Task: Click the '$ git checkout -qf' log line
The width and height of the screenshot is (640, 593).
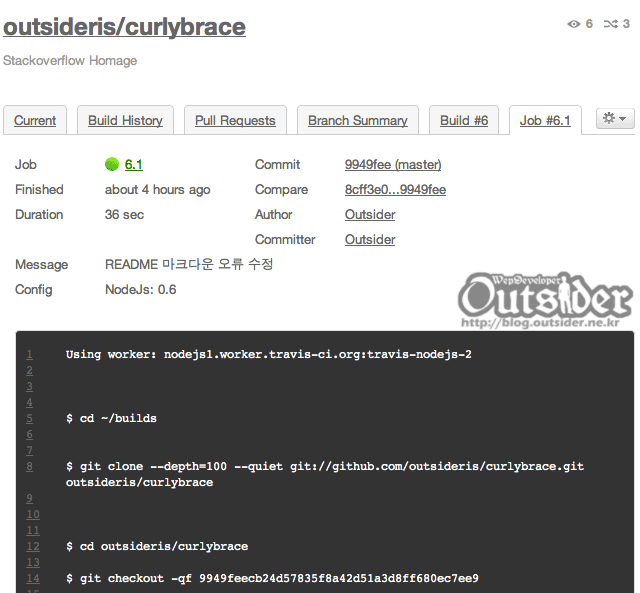Action: tap(272, 578)
